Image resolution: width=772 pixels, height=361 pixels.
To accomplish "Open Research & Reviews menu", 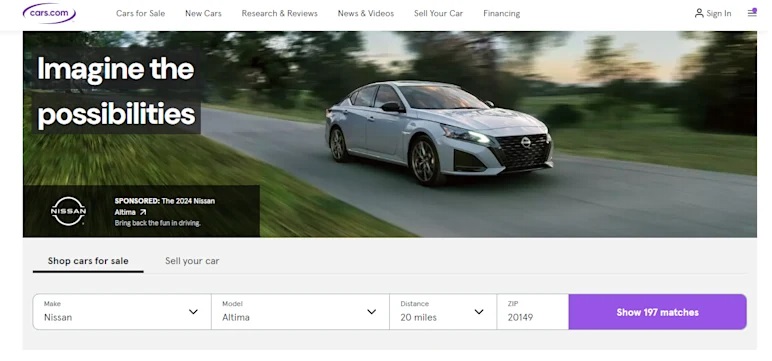I will click(x=279, y=13).
